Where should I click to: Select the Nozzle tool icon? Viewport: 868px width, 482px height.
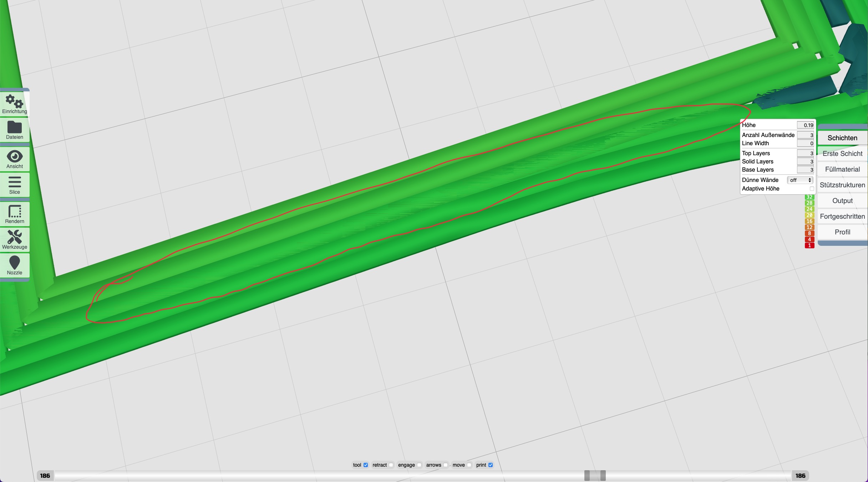15,265
